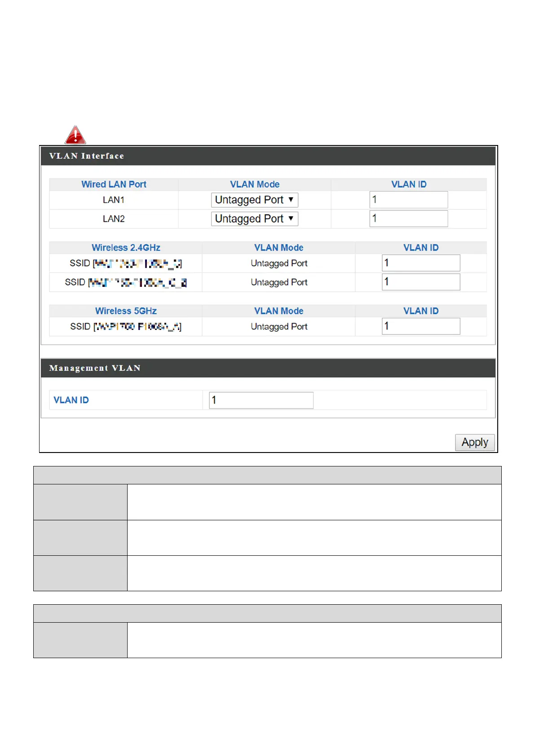Screen dimensions: 535x756
Task: Click the LAN2 VLAN ID field
Action: pos(408,219)
